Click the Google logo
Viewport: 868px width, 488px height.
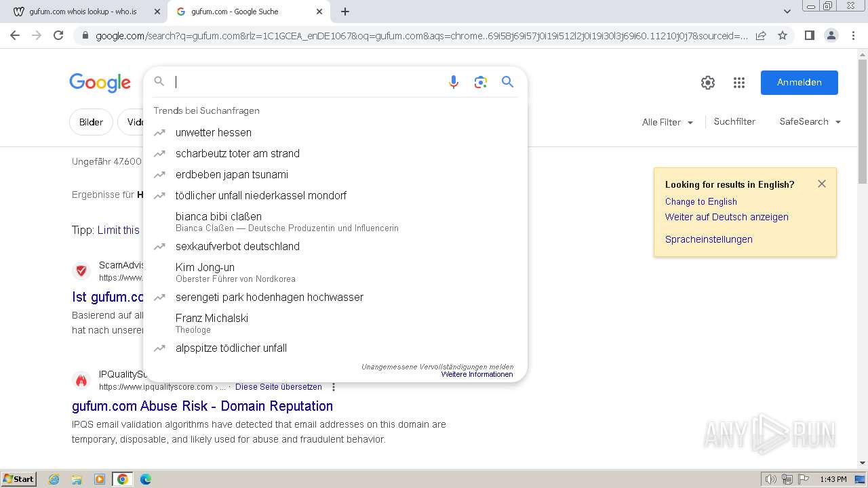coord(100,83)
